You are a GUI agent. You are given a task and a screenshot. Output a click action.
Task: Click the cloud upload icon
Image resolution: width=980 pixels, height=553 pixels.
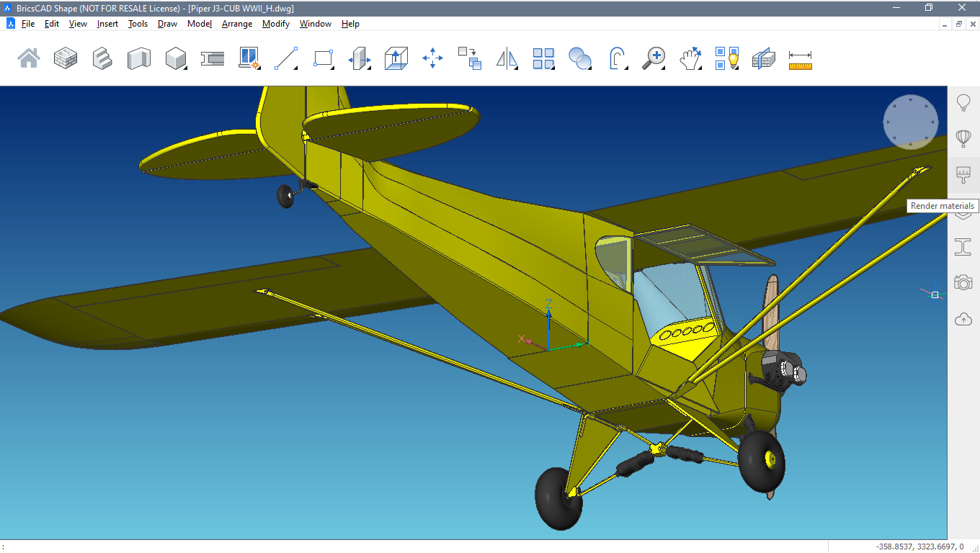[x=963, y=319]
